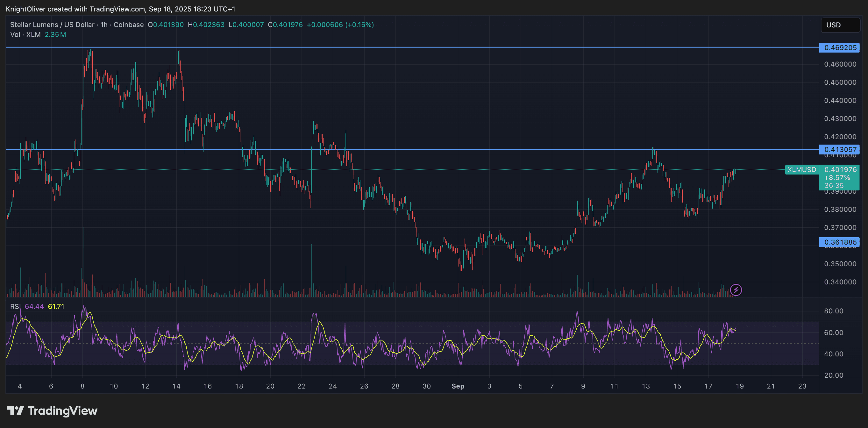Select the Vol · XLM indicator legend
This screenshot has height=428, width=868.
(25, 35)
